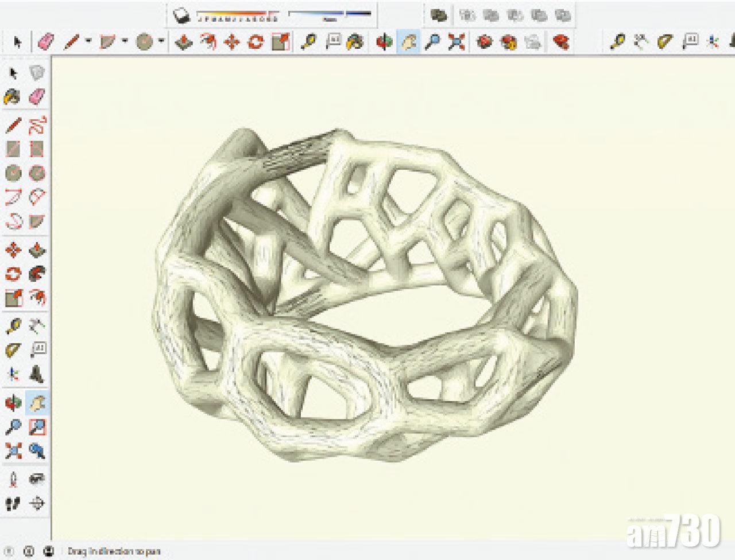Activate the Freehand drawing tool
This screenshot has height=560, width=735.
[37, 125]
